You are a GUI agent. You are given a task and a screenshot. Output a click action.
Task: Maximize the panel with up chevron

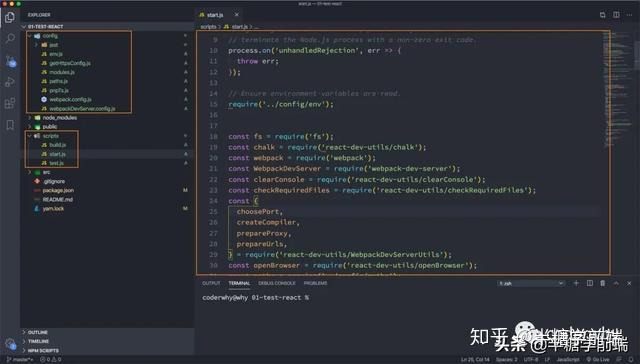(x=616, y=283)
